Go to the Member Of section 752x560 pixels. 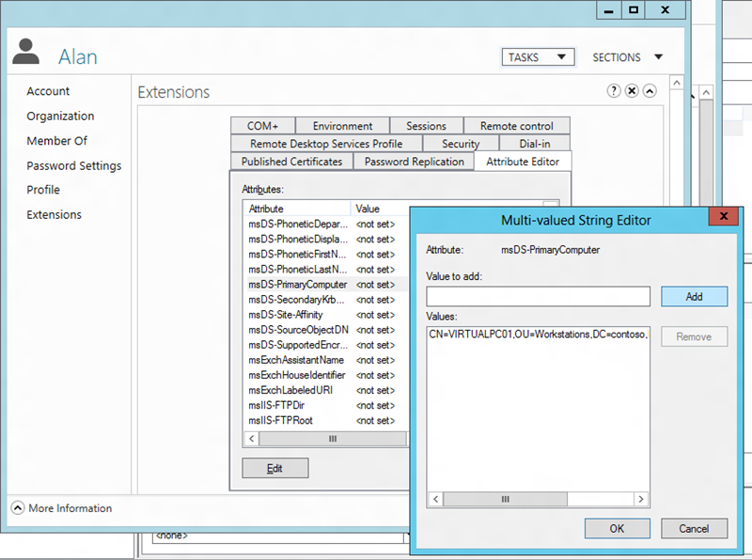[56, 141]
